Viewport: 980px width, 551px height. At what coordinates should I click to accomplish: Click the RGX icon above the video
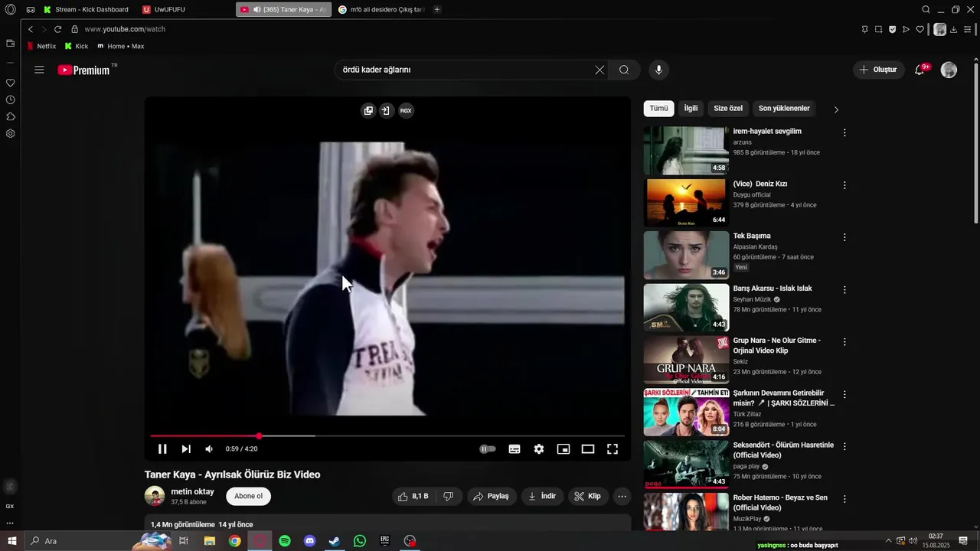point(406,110)
